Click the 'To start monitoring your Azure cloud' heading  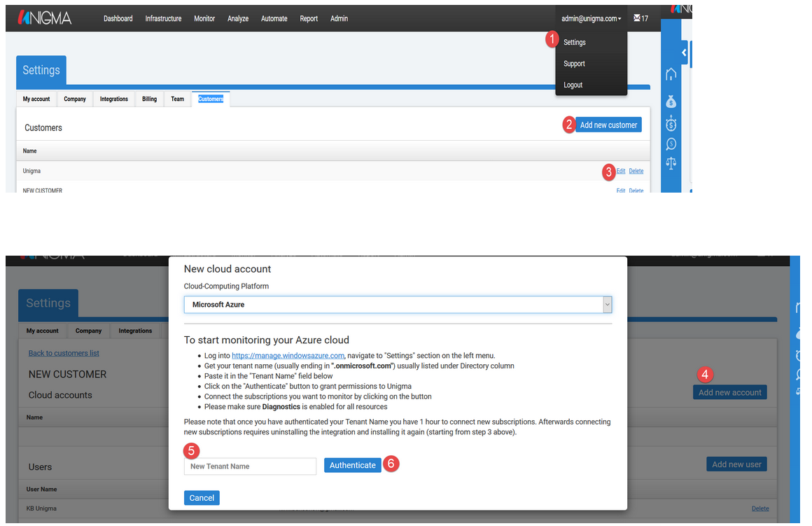tap(267, 340)
